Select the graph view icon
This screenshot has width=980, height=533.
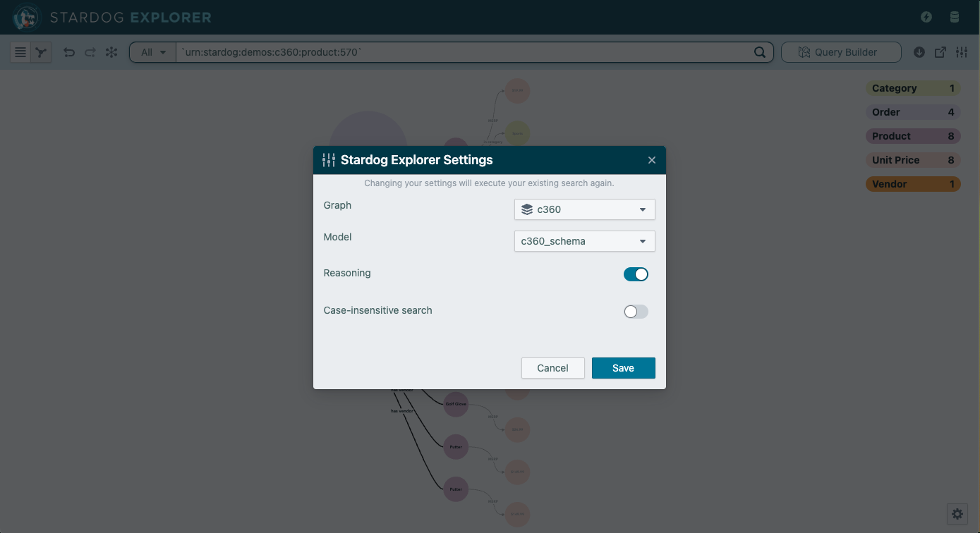point(40,51)
